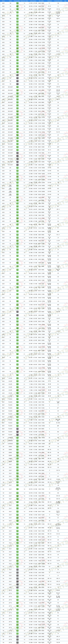This screenshot has width=68, height=644.
Task: Click petrol icon in DERBY HA row
Action: coord(17,447)
